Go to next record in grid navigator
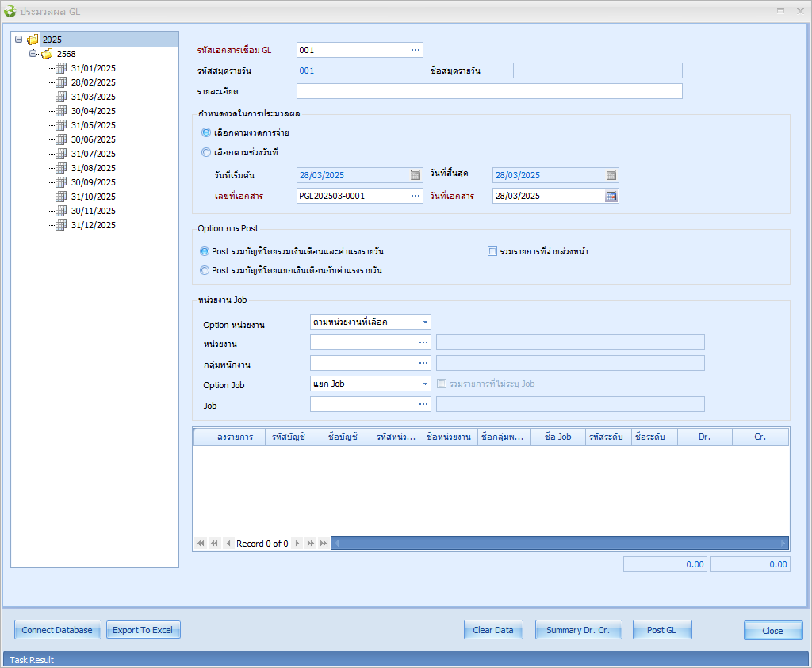This screenshot has height=668, width=812. click(297, 544)
